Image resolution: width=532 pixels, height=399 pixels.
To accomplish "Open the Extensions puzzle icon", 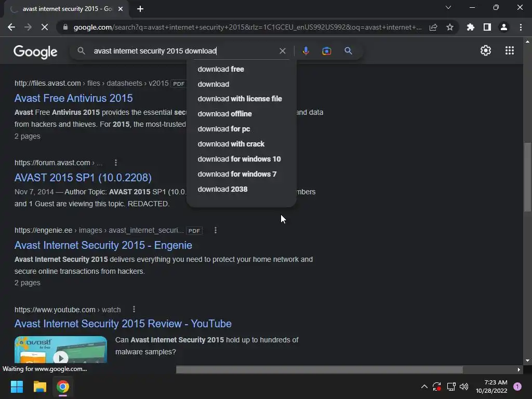I will (471, 27).
